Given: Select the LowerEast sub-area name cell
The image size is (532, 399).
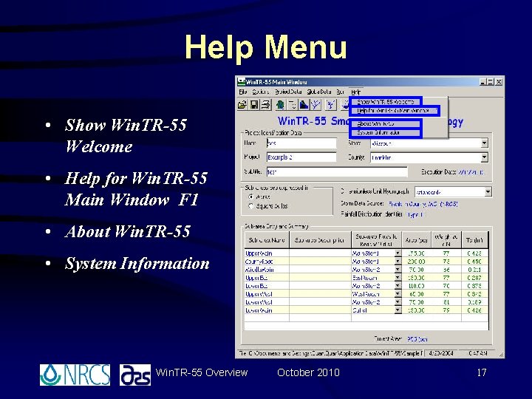Looking at the screenshot, I should (x=267, y=286).
